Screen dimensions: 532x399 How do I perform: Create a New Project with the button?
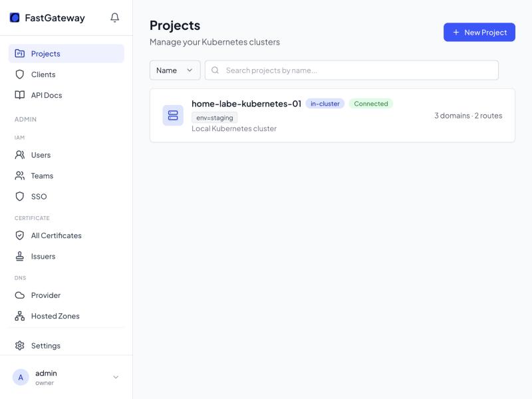point(479,32)
